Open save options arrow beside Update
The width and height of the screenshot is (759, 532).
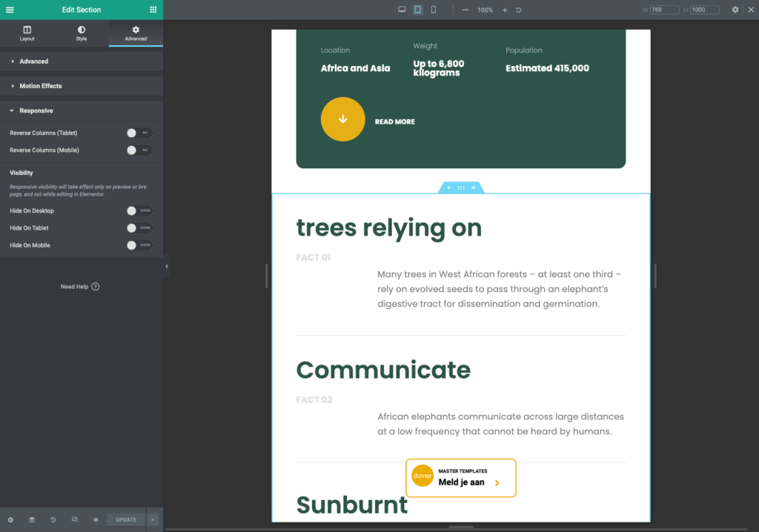click(153, 519)
